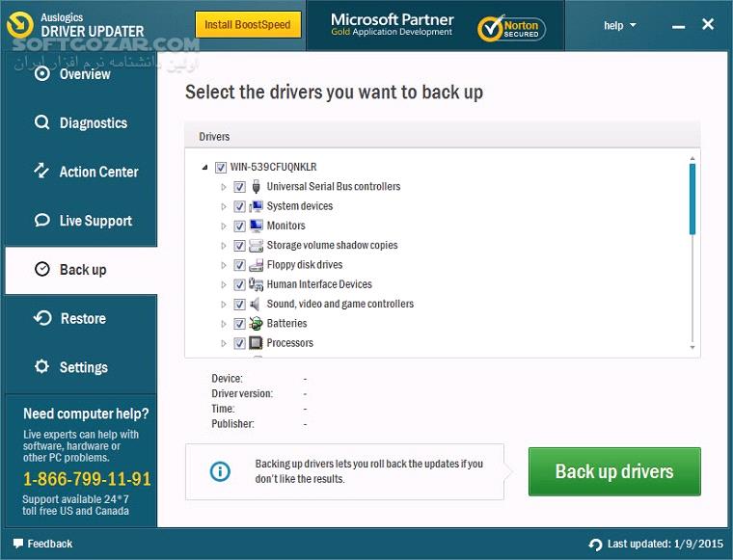Open the help dropdown menu
The width and height of the screenshot is (733, 560).
619,25
